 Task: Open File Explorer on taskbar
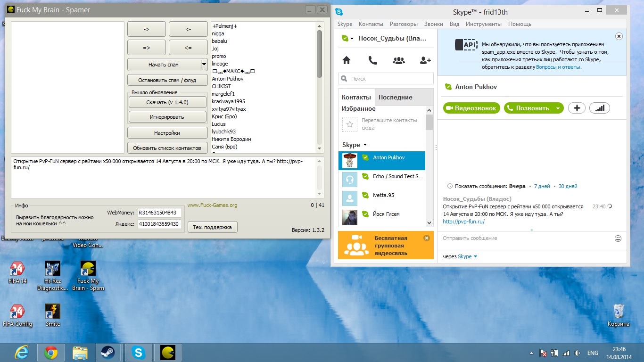(x=80, y=352)
